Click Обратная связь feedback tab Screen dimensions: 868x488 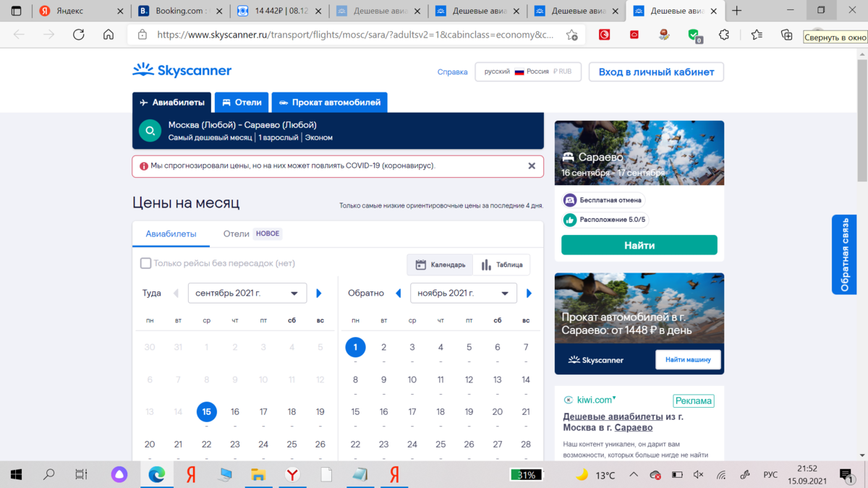click(844, 254)
